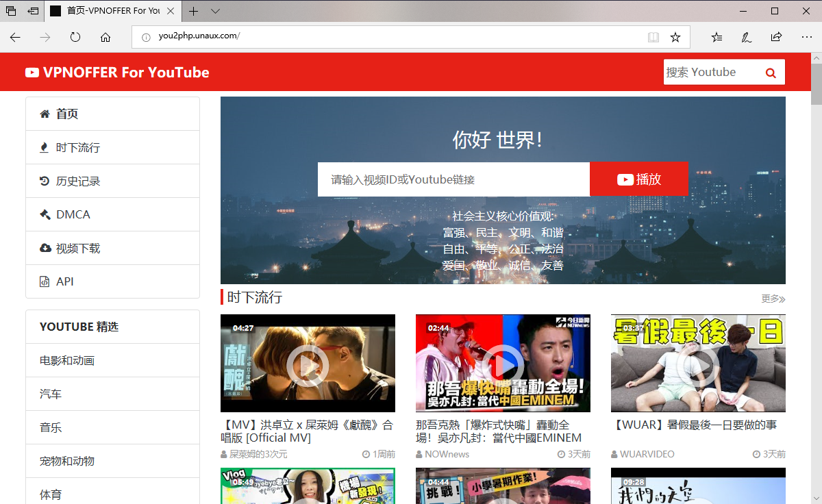Click the flame icon for 时下流行 in sidebar
Viewport: 822px width, 504px height.
(45, 147)
